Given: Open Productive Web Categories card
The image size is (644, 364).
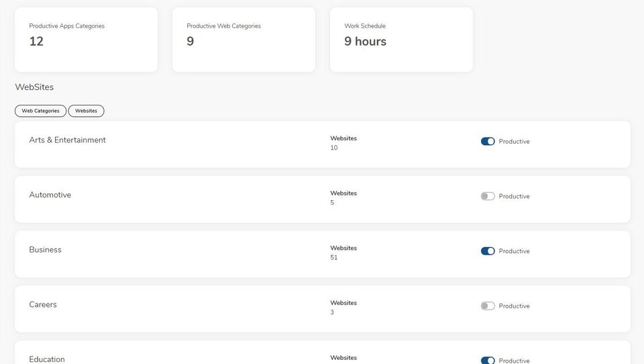Looking at the screenshot, I should click(244, 40).
